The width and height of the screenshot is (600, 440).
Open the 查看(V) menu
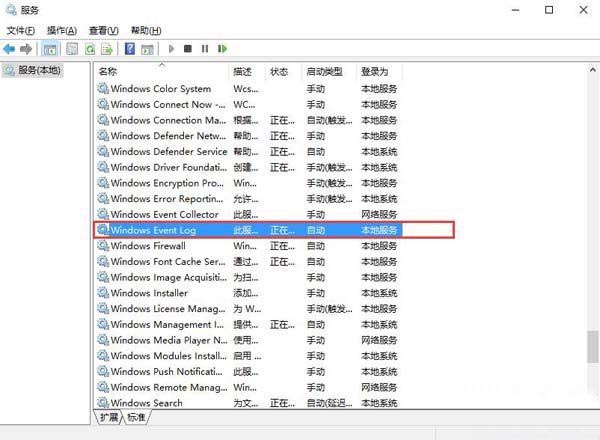[x=103, y=31]
